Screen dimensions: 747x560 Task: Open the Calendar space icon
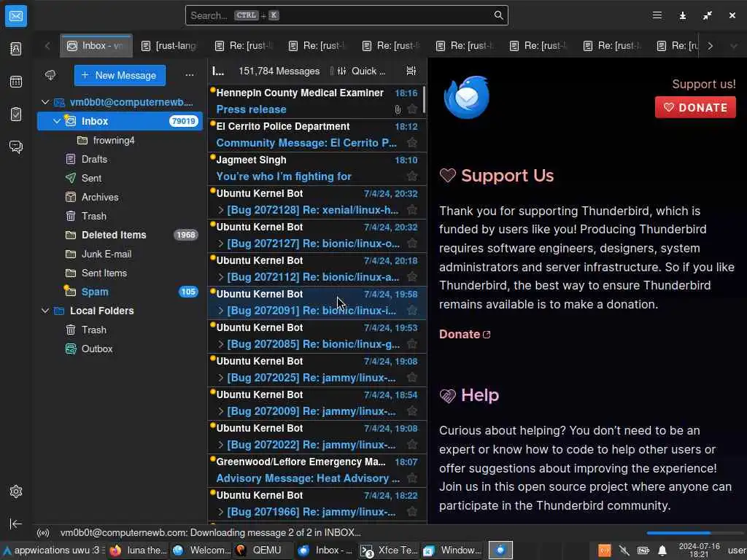16,82
